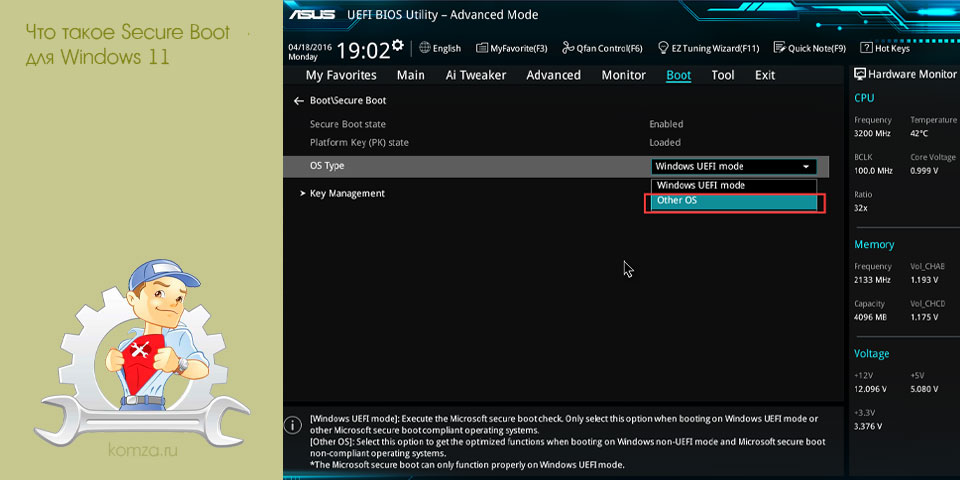Click the Loaded value for Platform Key

pos(665,143)
